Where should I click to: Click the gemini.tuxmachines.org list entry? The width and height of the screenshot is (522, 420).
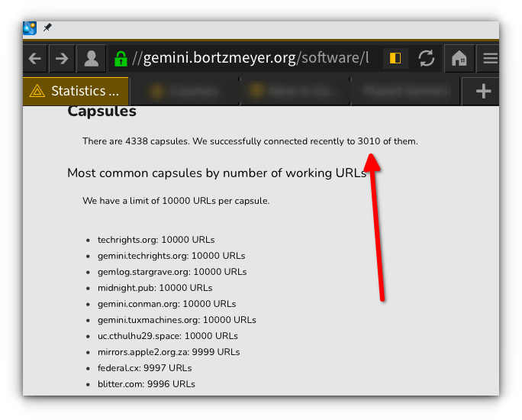[177, 320]
